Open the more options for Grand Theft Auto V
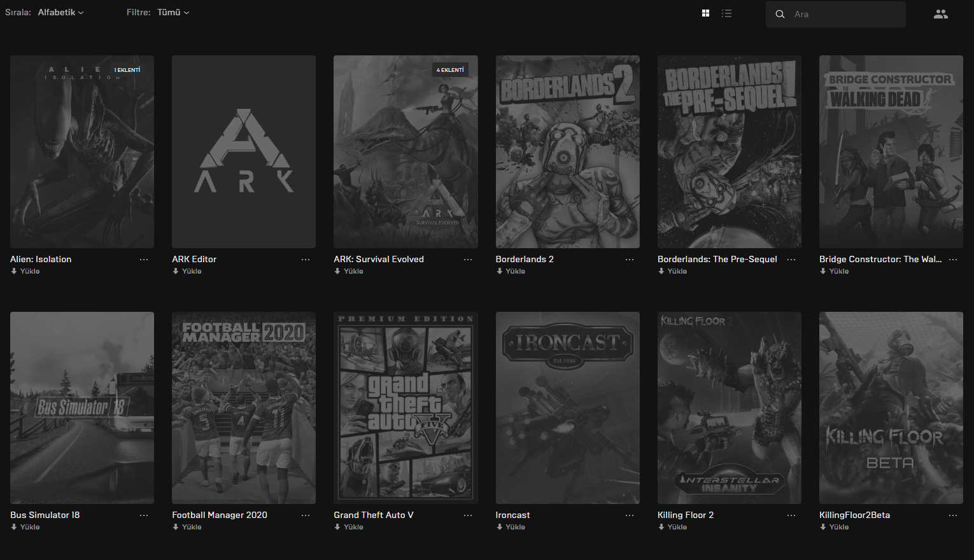The width and height of the screenshot is (974, 560). (x=468, y=515)
